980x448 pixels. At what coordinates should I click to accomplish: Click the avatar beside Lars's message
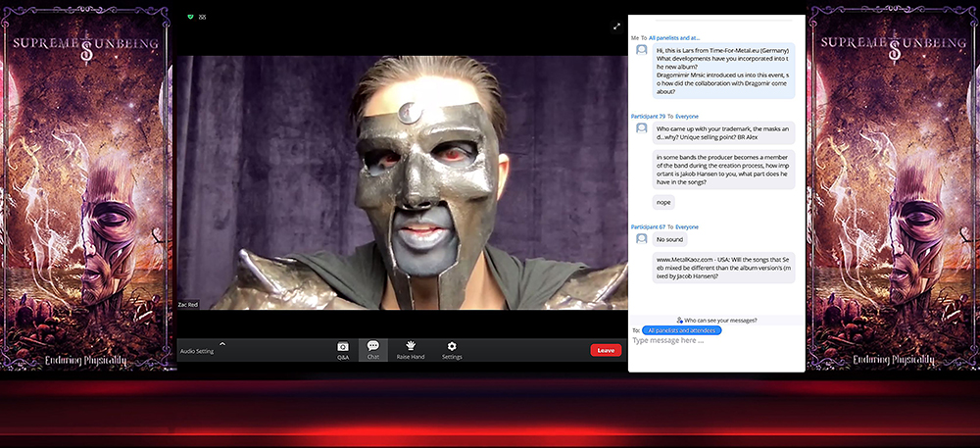(x=642, y=49)
